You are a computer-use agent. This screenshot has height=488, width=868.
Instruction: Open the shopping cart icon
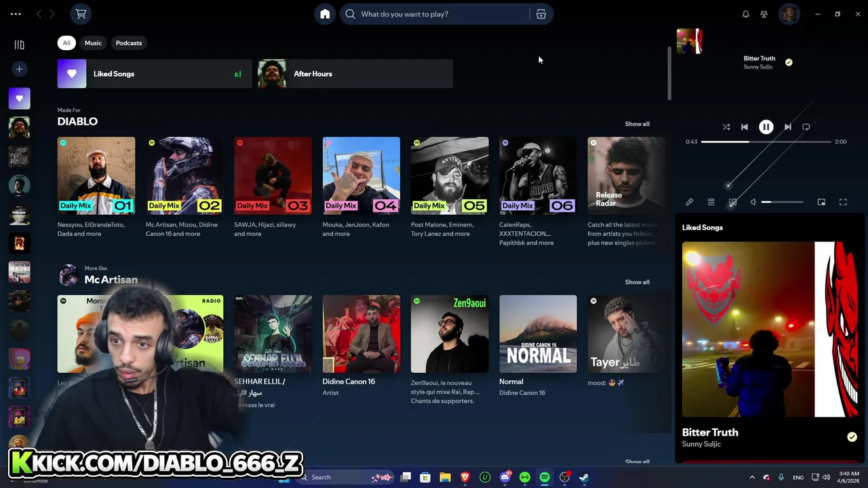tap(81, 14)
